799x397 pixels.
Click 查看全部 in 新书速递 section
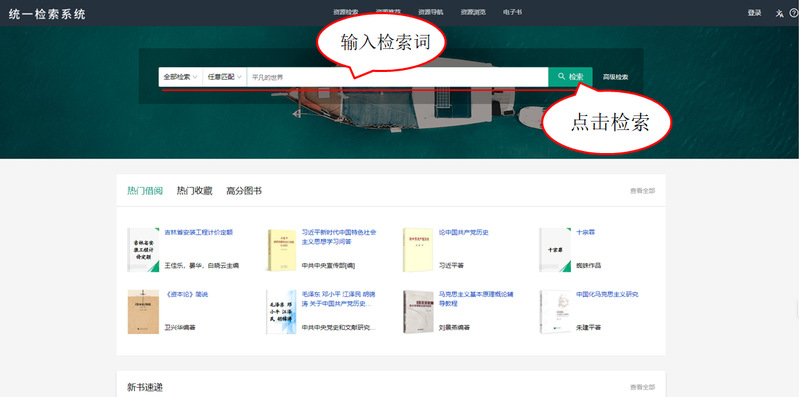[x=643, y=387]
